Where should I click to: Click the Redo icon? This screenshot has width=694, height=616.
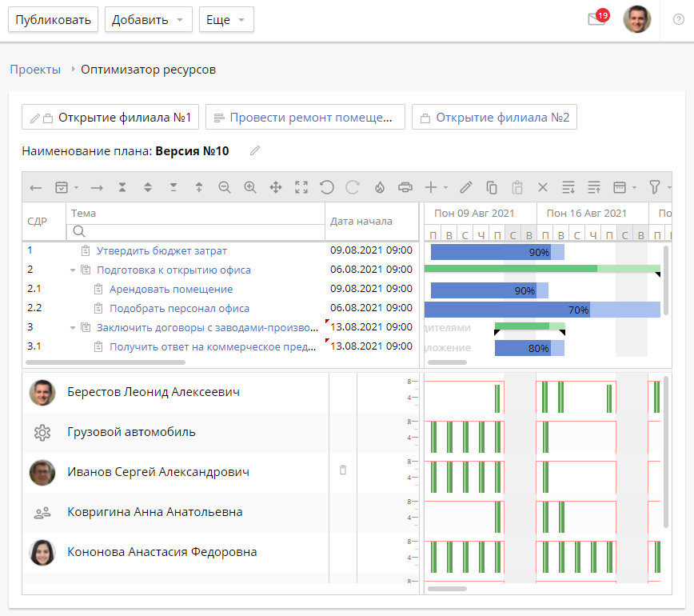[x=353, y=187]
